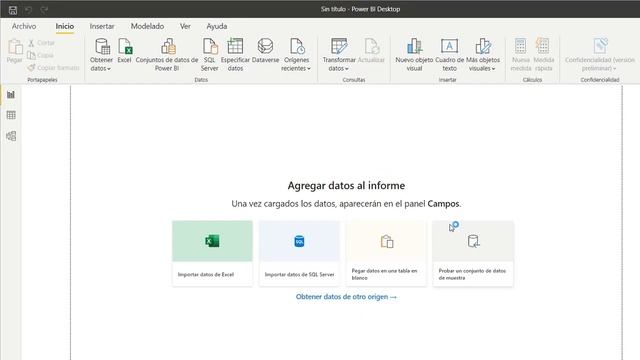The image size is (640, 360).
Task: Click the Redo arrow in title bar
Action: point(44,10)
